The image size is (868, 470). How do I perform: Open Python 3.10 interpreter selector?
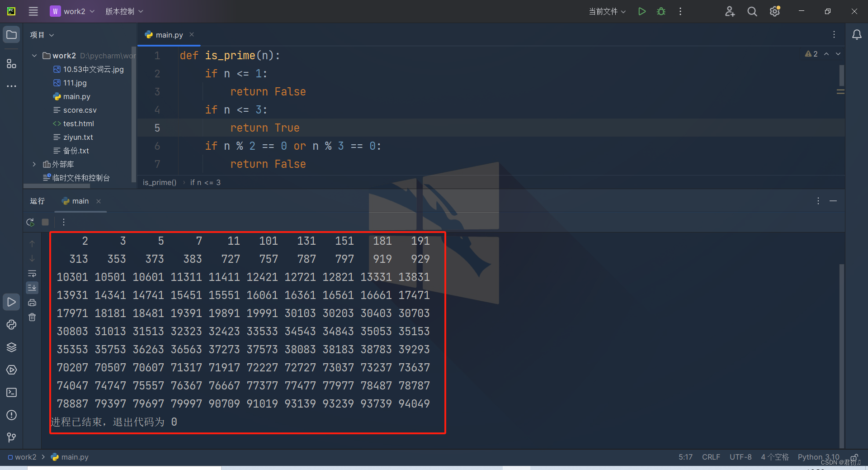pyautogui.click(x=818, y=457)
